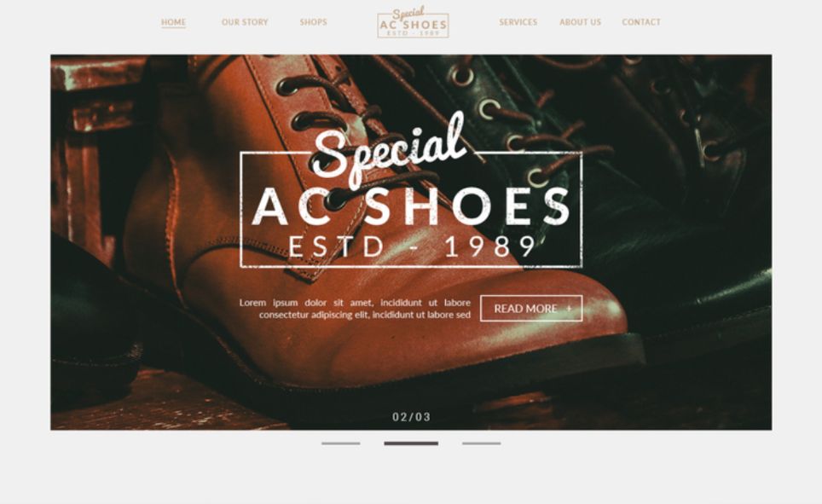822x504 pixels.
Task: Select the active middle slide indicator bar
Action: pyautogui.click(x=411, y=443)
